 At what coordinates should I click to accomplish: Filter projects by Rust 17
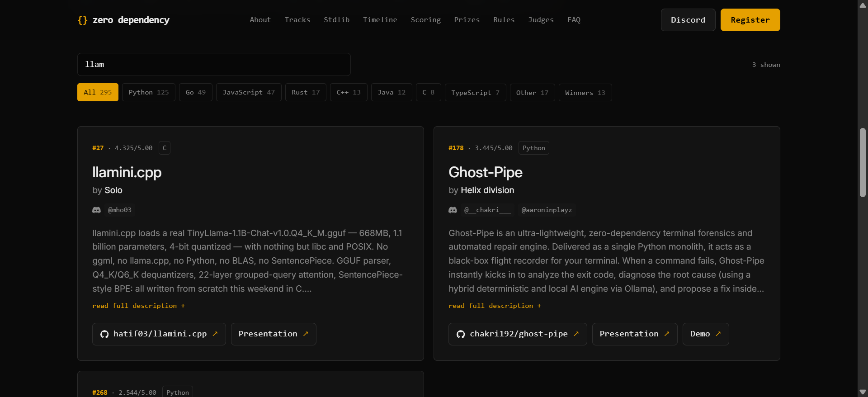pyautogui.click(x=306, y=92)
